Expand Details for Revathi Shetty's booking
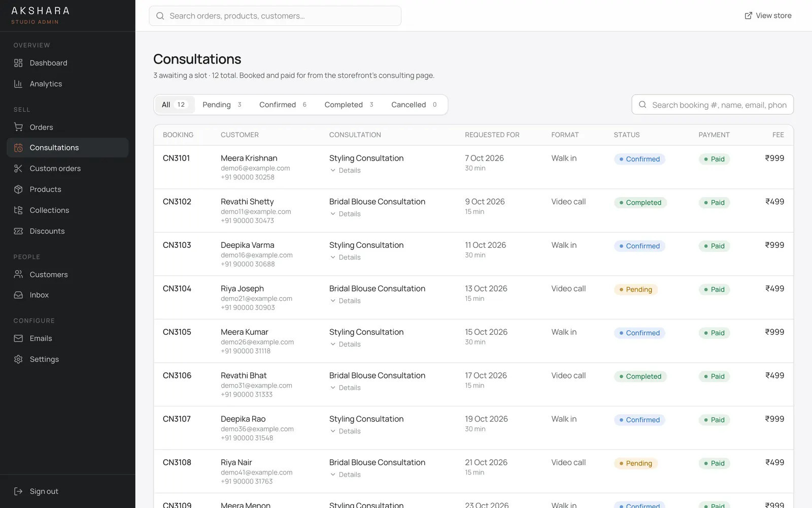Screen dimensions: 812x508 (x=345, y=214)
